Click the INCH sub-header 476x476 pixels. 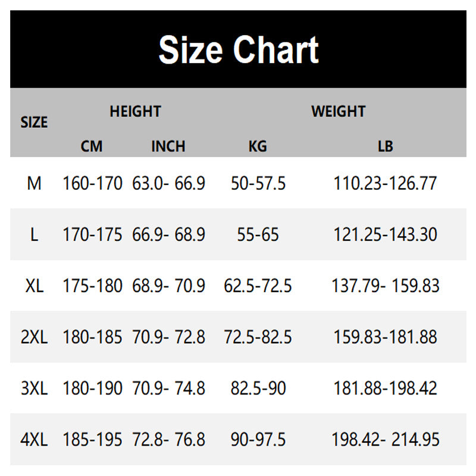click(x=168, y=146)
